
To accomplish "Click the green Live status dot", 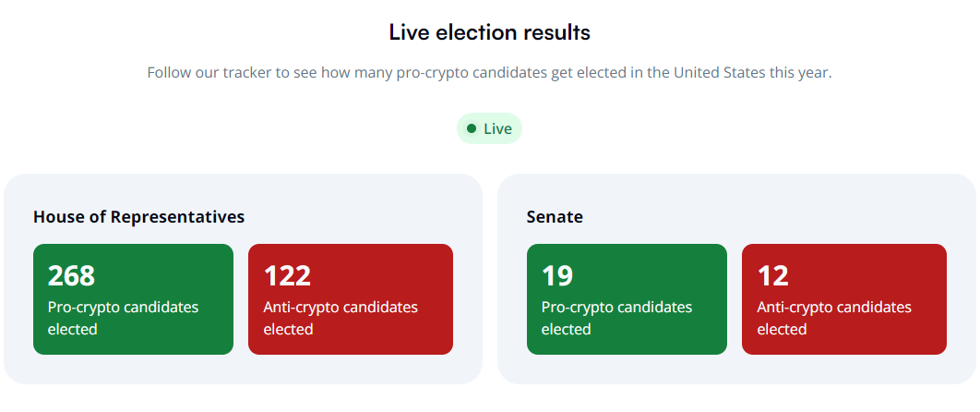I will click(472, 128).
